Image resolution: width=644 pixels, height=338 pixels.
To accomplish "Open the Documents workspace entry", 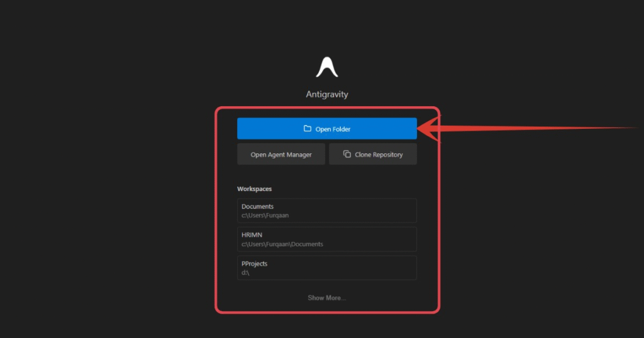I will [x=326, y=210].
